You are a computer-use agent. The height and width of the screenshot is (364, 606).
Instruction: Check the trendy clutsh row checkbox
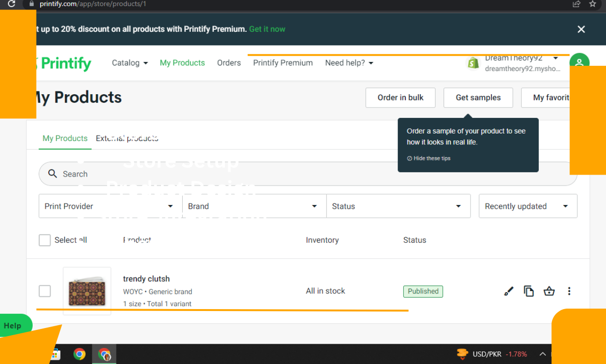click(45, 291)
